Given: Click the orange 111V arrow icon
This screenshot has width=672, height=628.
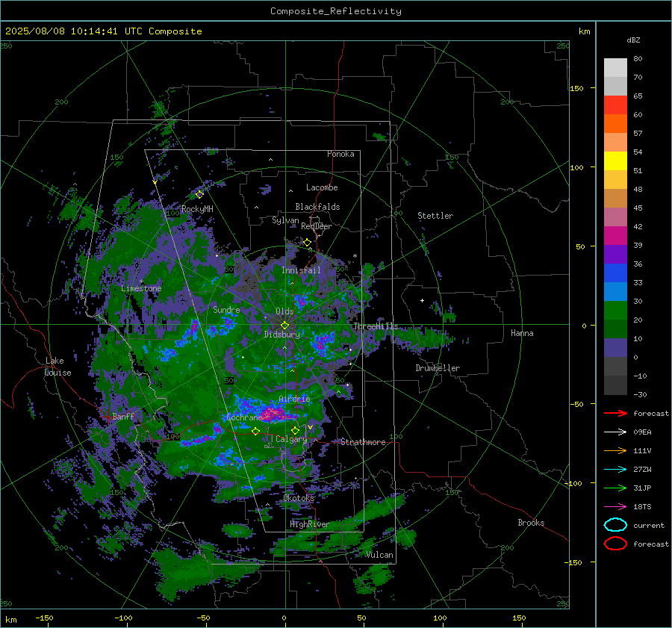Looking at the screenshot, I should click(615, 450).
